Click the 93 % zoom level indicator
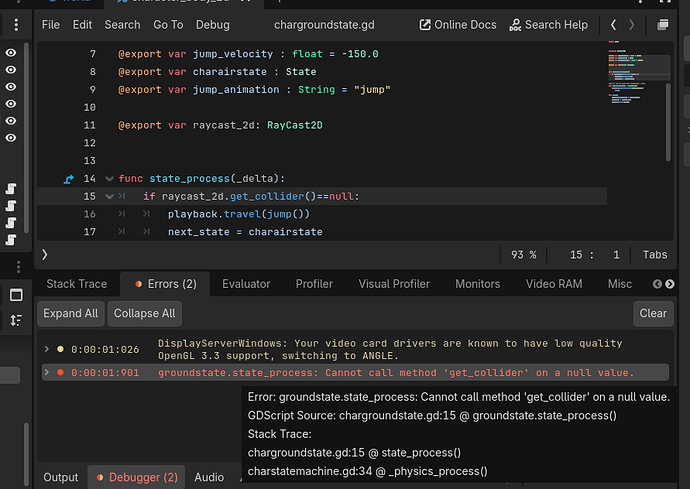 coord(523,255)
